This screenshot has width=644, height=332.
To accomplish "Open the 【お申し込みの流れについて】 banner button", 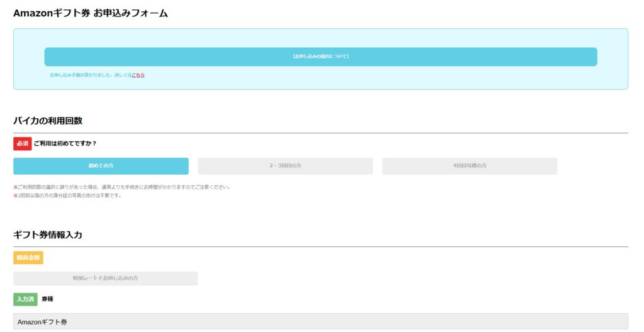I will (x=320, y=57).
